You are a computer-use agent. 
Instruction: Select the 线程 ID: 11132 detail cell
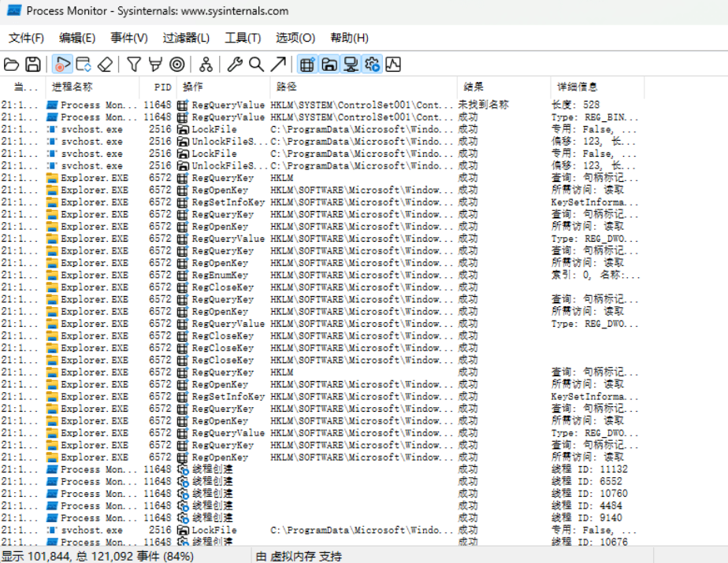click(589, 469)
